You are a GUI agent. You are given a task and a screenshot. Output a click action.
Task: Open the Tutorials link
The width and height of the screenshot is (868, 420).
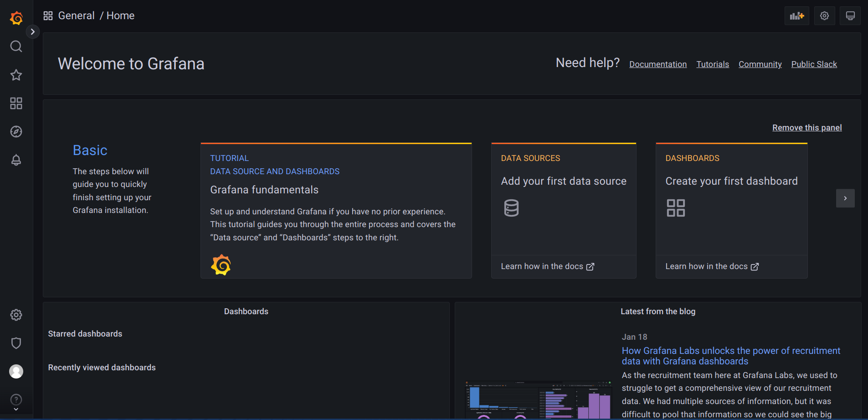point(713,64)
